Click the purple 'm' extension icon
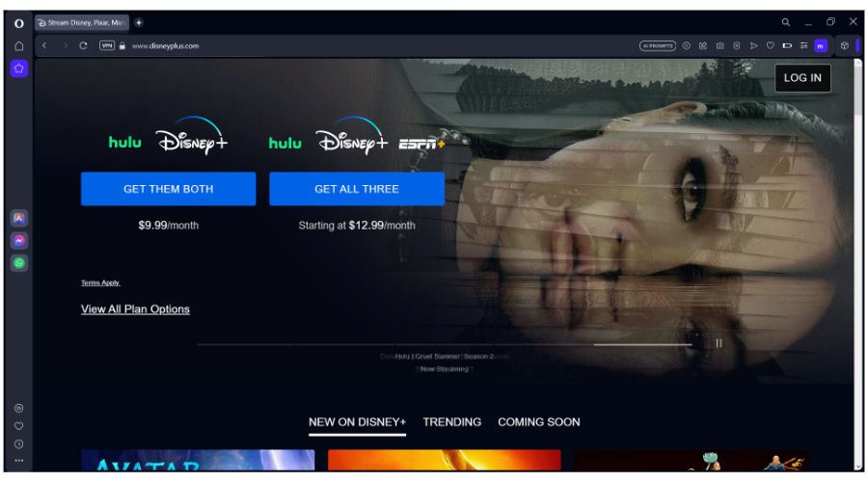The image size is (868, 482). coord(821,46)
